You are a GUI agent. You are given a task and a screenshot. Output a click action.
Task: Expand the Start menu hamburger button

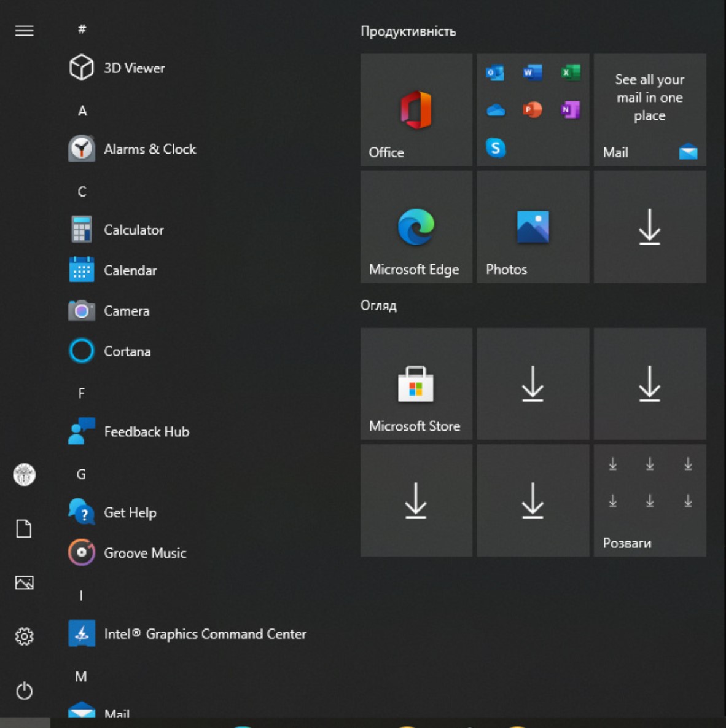25,30
